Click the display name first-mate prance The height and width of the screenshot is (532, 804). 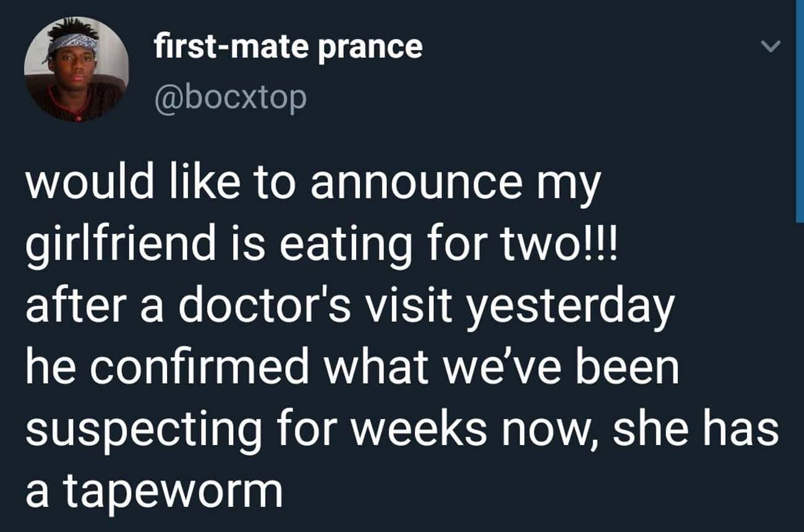click(x=288, y=46)
